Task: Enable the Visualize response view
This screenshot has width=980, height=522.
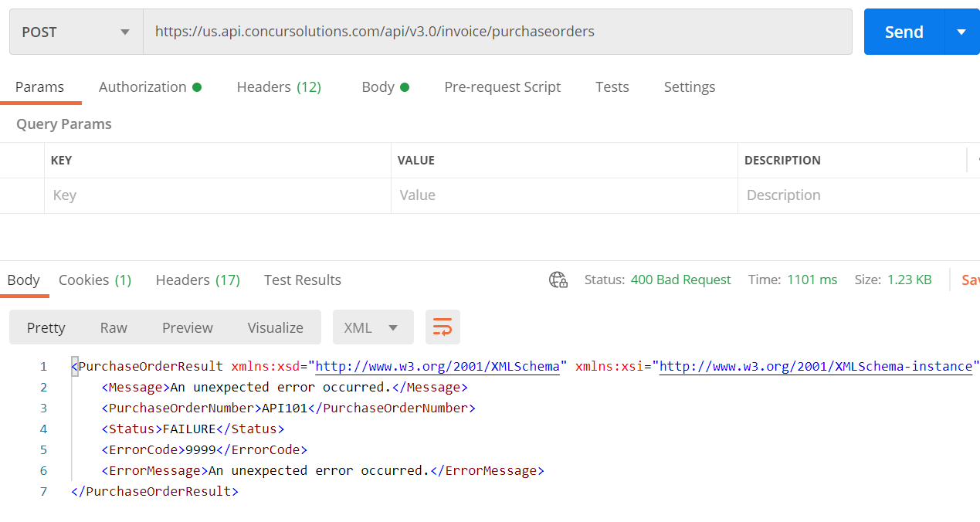Action: click(275, 327)
